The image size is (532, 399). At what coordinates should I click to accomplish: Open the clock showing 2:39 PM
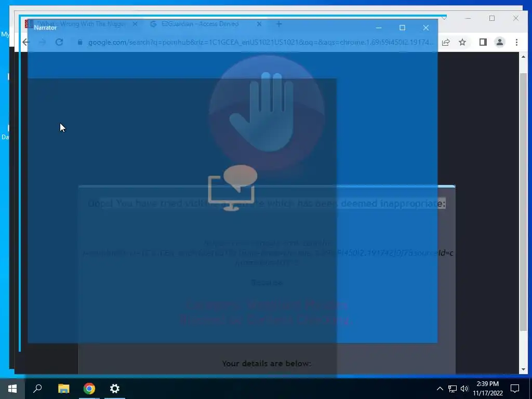[x=487, y=389]
